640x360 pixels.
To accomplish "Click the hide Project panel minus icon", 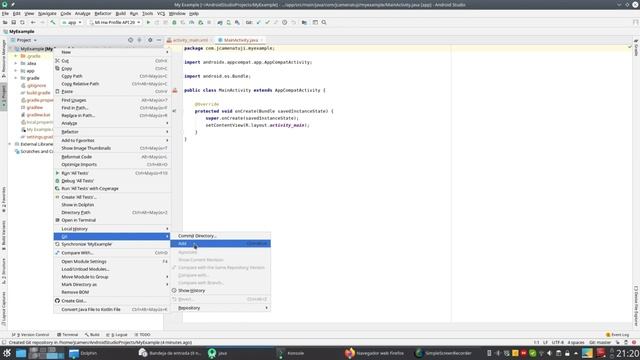I will pos(159,40).
